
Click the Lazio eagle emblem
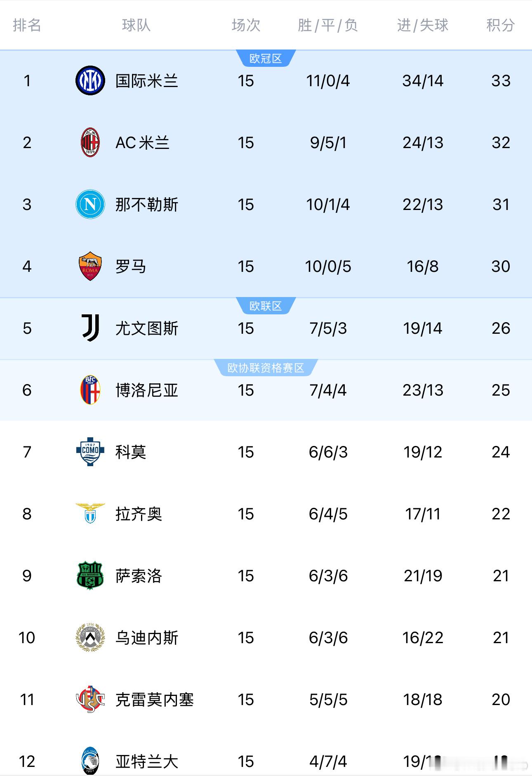90,514
